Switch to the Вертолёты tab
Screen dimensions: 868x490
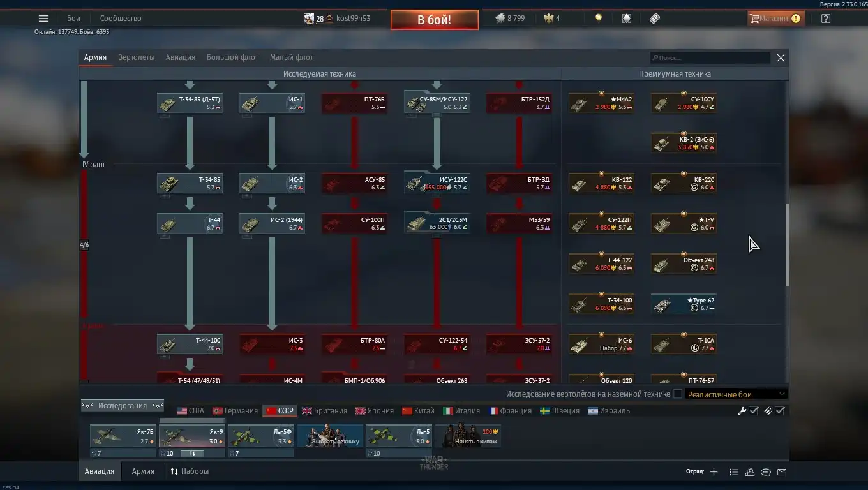click(x=136, y=57)
